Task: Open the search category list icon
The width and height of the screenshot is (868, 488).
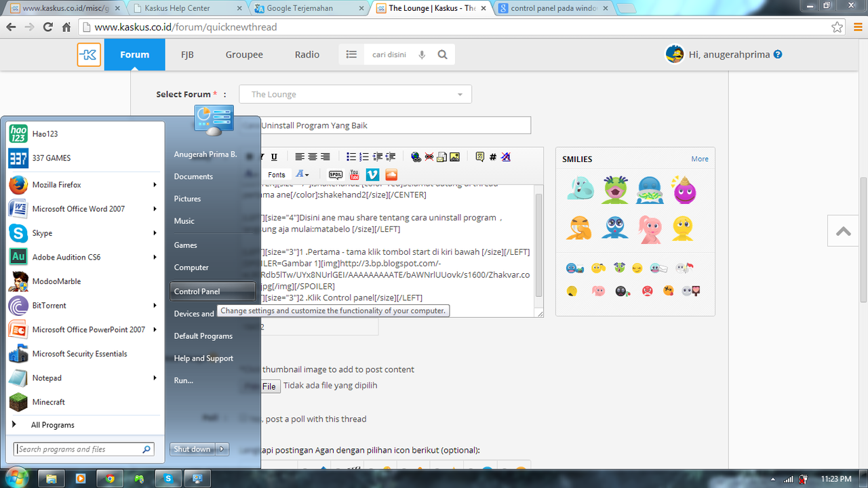Action: pyautogui.click(x=351, y=55)
